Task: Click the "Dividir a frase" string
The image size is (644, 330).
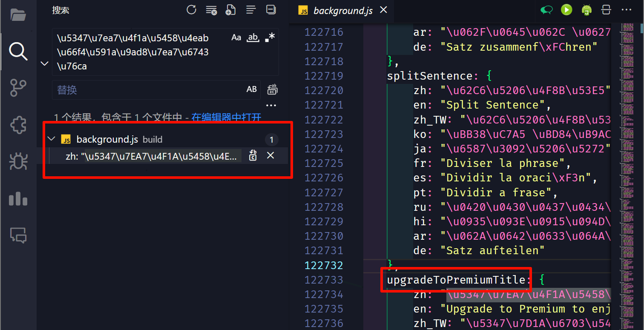Action: pyautogui.click(x=496, y=192)
